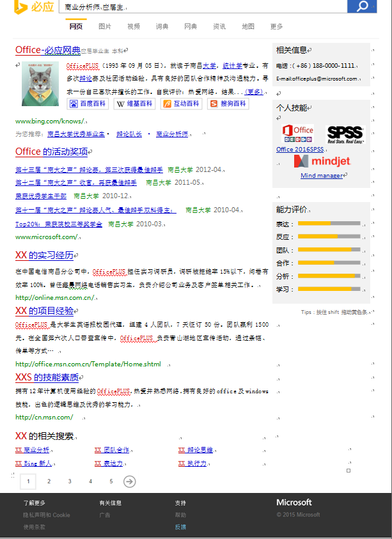392x539 pixels.
Task: Open the Mind manager link
Action: point(322,176)
